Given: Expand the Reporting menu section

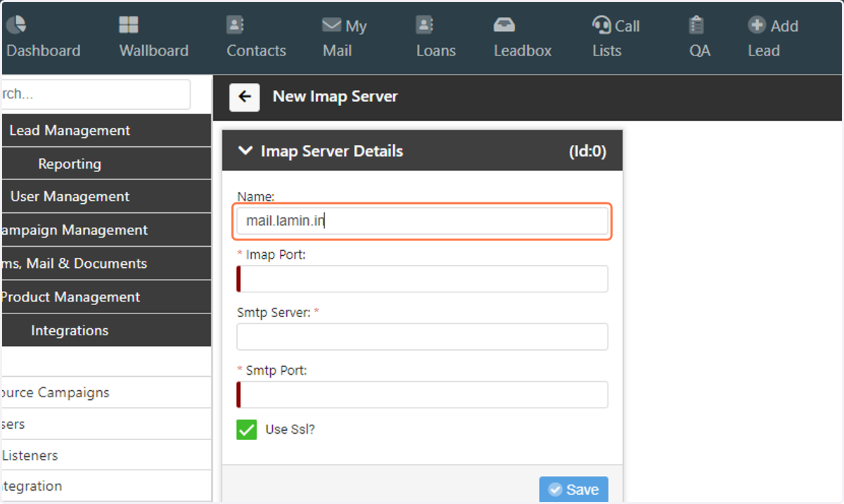Looking at the screenshot, I should [x=105, y=164].
